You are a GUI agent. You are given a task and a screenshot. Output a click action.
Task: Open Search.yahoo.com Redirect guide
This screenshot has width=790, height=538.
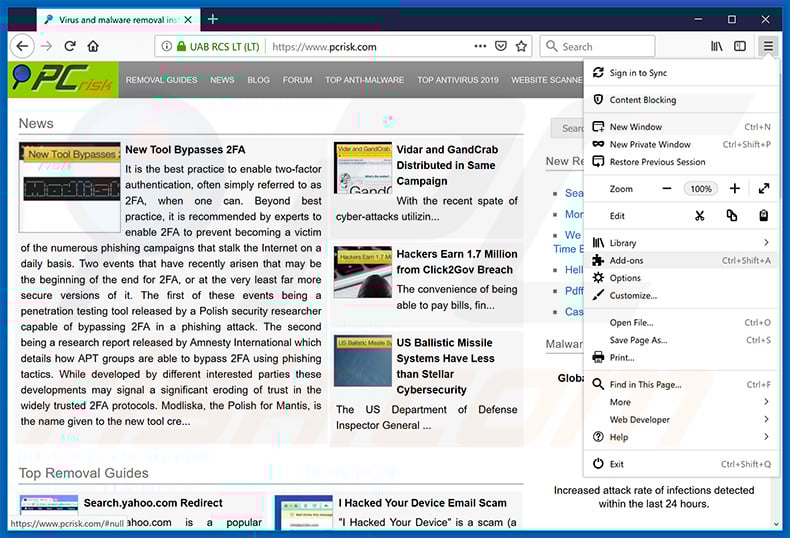pyautogui.click(x=153, y=503)
